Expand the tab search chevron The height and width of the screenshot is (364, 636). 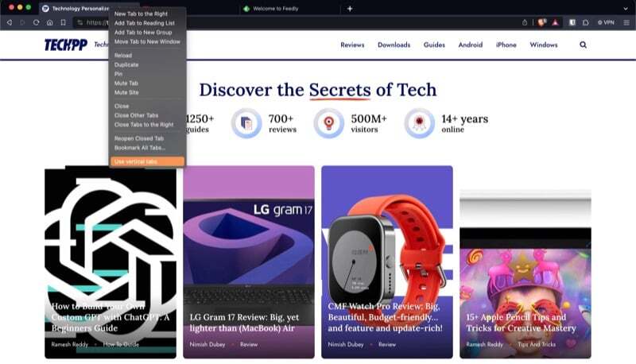(x=626, y=9)
